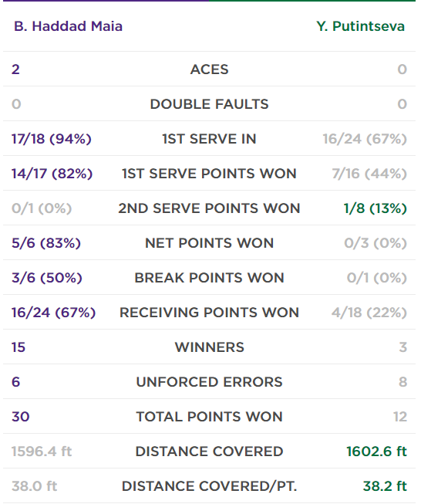The height and width of the screenshot is (504, 421).
Task: Select the DOUBLE FAULTS stat row label
Action: pos(210,104)
